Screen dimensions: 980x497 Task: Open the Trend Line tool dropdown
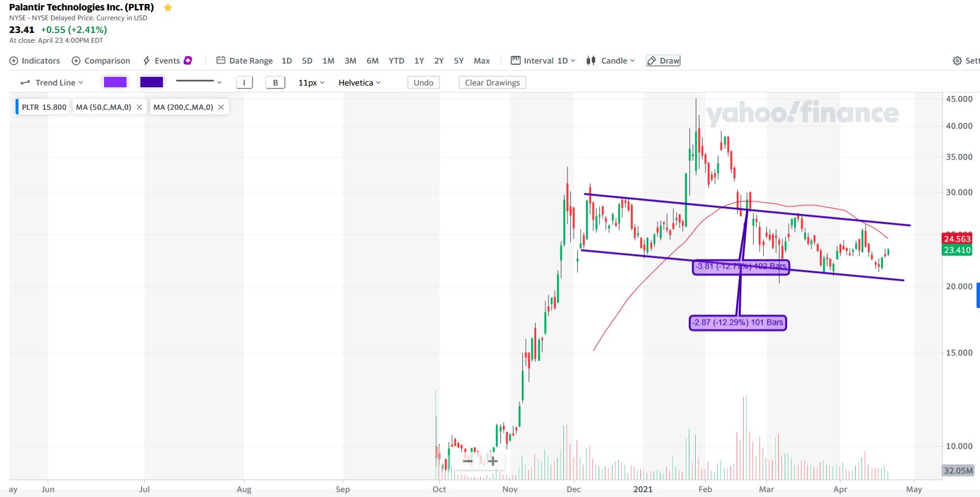click(52, 83)
